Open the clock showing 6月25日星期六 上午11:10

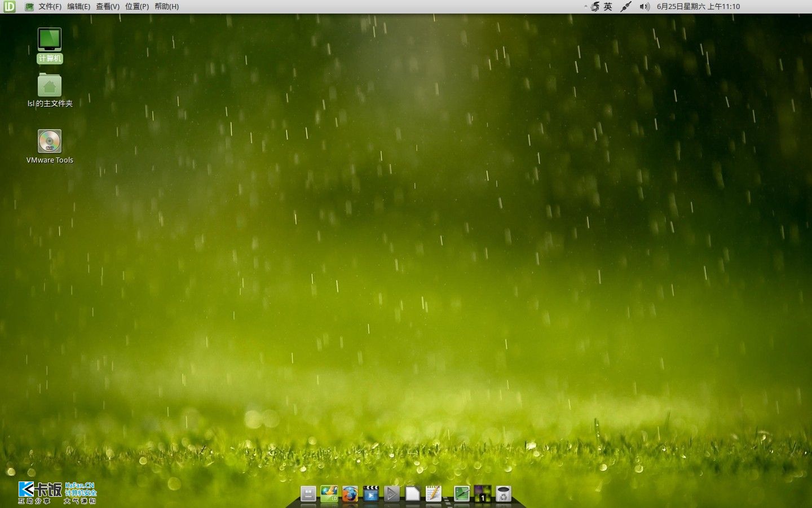point(698,7)
